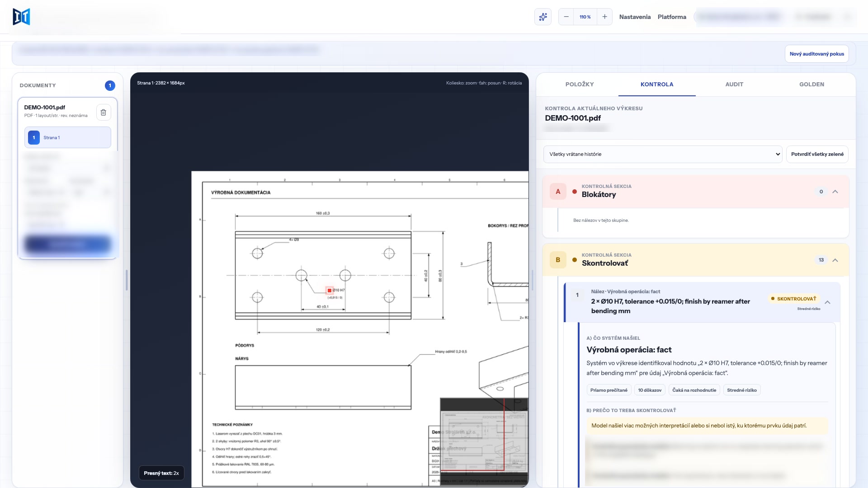Image resolution: width=868 pixels, height=488 pixels.
Task: Decrease zoom with the minus button
Action: 566,17
